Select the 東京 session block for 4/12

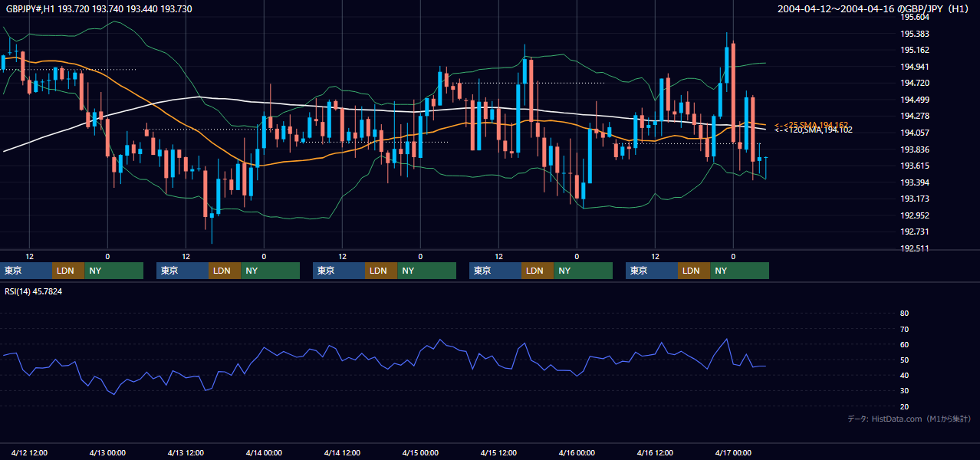[x=26, y=271]
